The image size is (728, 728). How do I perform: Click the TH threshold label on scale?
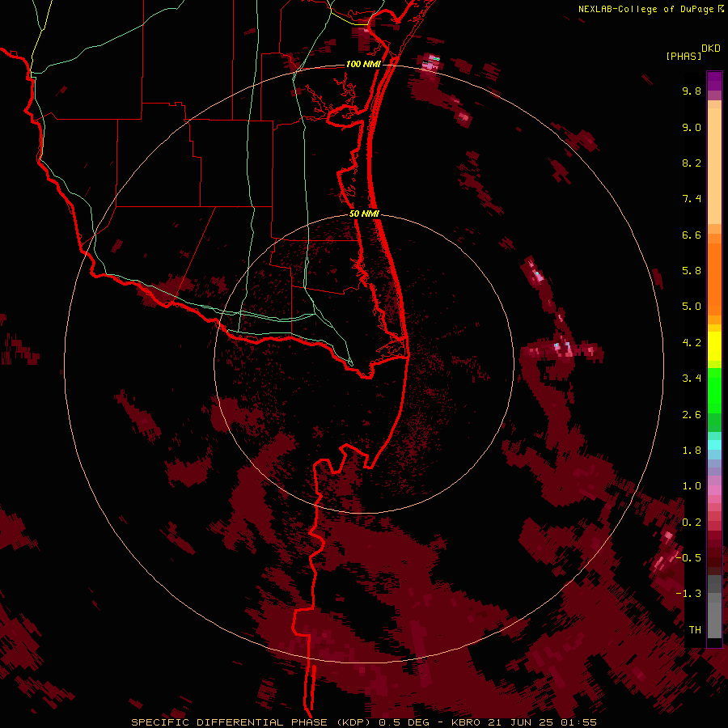tap(695, 630)
